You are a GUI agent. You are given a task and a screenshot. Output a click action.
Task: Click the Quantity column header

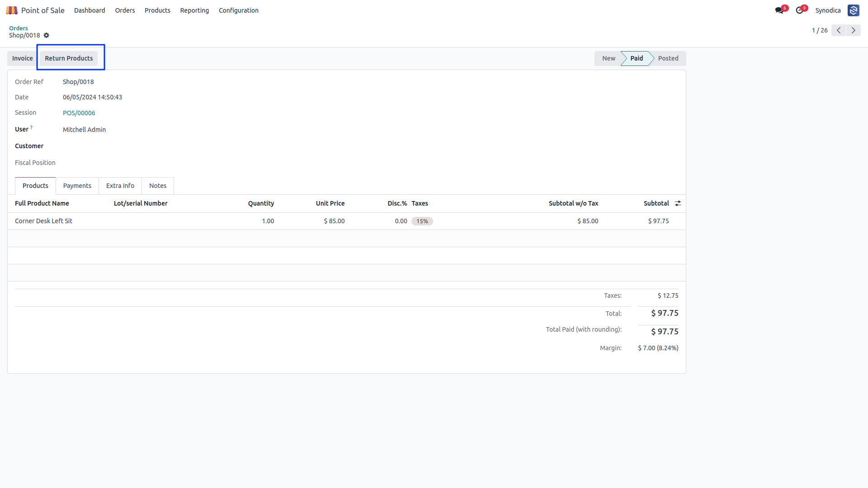[x=261, y=203]
